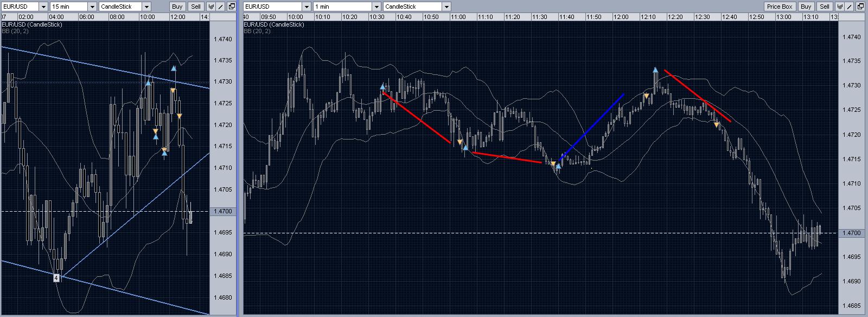This screenshot has height=317, width=868.
Task: Click the 1.4740 price label on the 1 min chart axis
Action: coord(852,37)
